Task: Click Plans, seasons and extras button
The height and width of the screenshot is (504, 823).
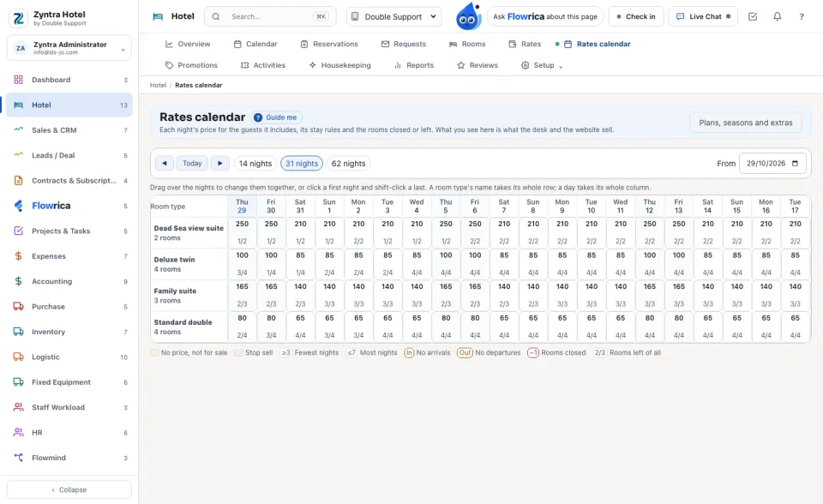Action: click(745, 123)
